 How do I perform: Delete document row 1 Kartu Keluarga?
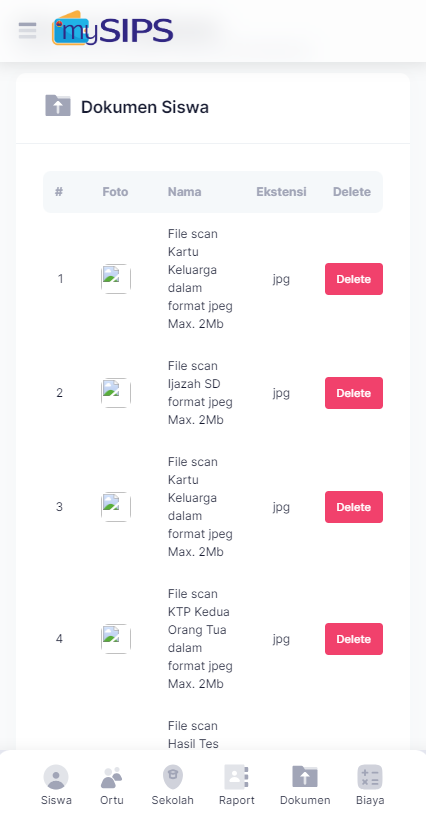pos(354,279)
